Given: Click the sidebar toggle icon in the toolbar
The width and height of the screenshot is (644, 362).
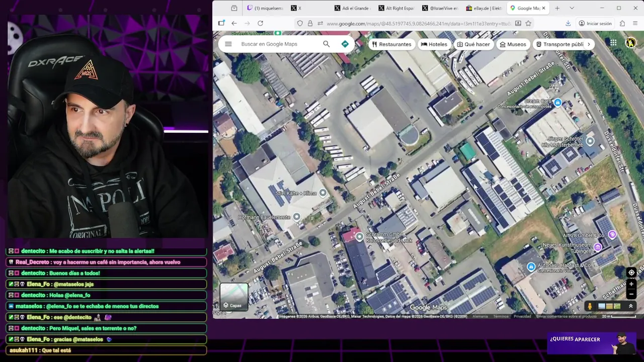Looking at the screenshot, I should pyautogui.click(x=221, y=23).
